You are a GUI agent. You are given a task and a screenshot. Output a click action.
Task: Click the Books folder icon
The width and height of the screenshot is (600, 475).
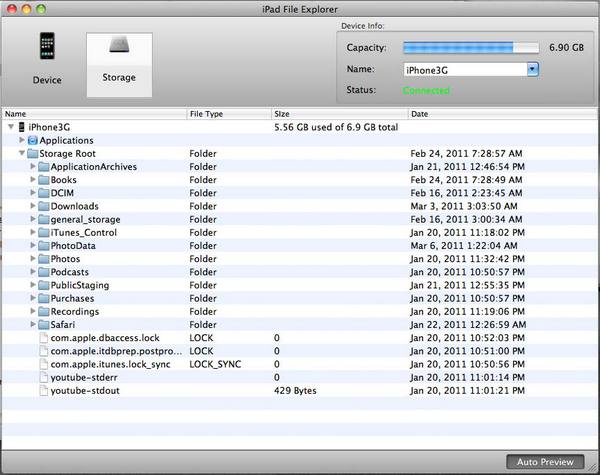(44, 180)
